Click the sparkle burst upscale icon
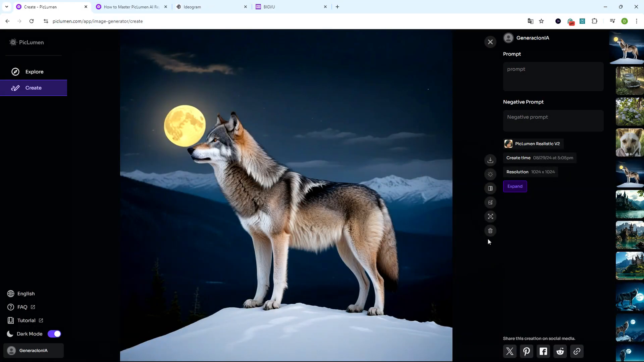The height and width of the screenshot is (362, 644). coord(490,174)
